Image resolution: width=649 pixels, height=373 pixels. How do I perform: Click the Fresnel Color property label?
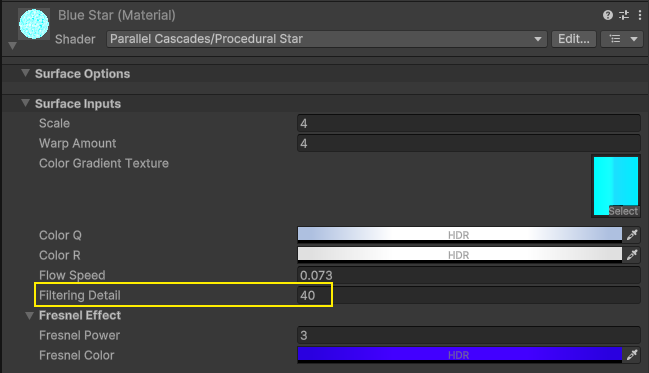pos(77,355)
